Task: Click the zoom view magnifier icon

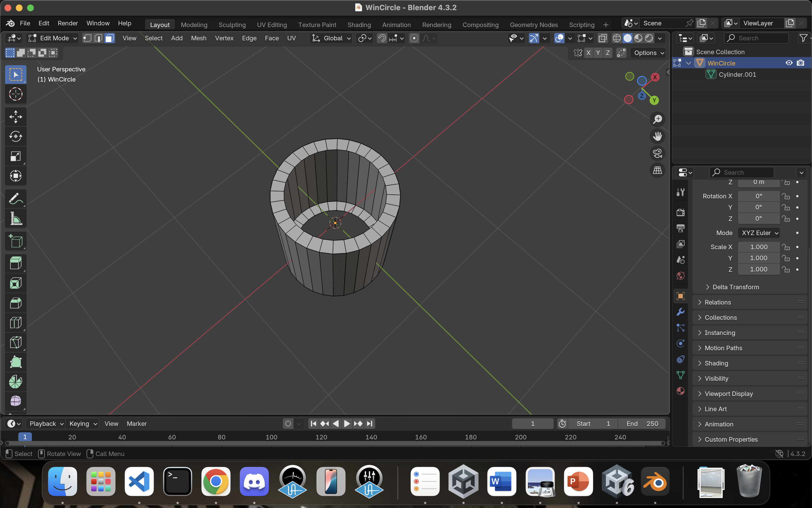Action: [657, 119]
